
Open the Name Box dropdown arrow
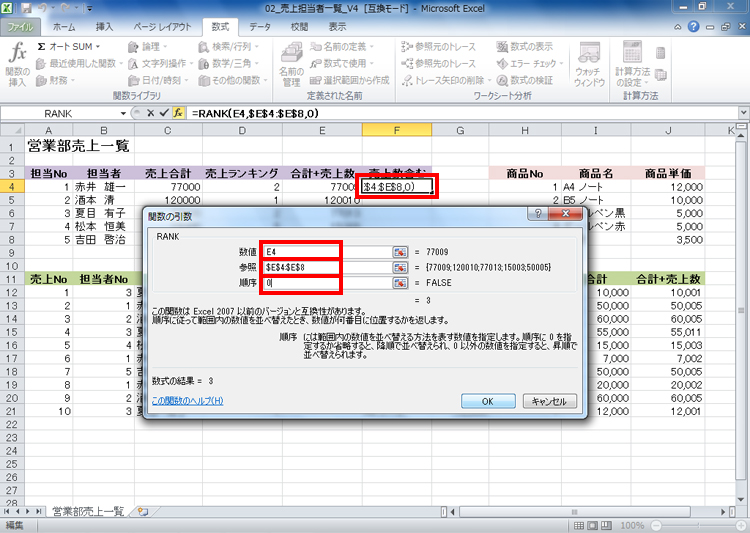point(123,113)
